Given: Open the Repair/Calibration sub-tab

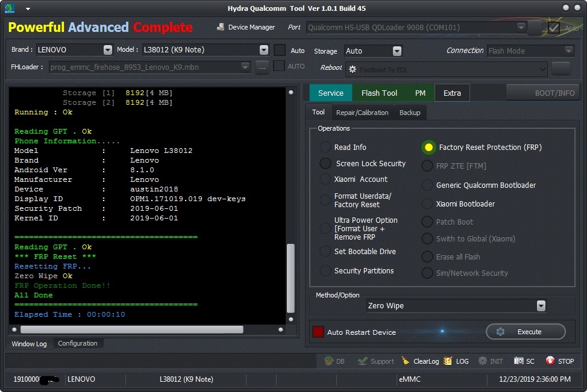Looking at the screenshot, I should pos(362,113).
